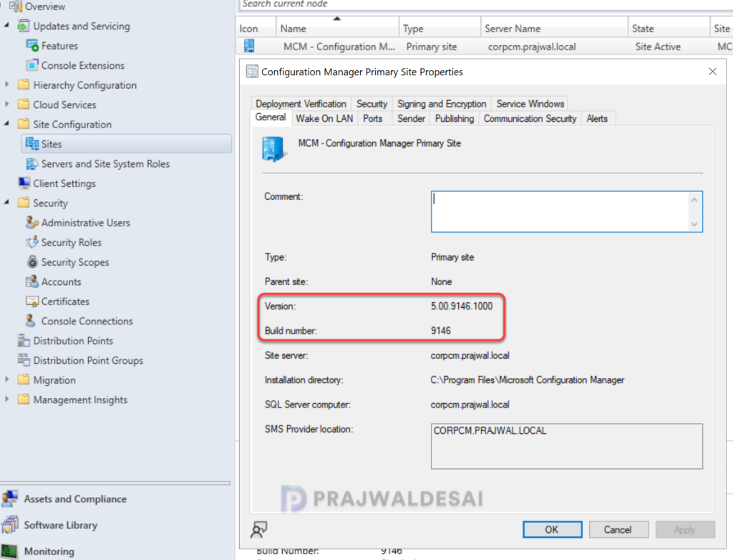This screenshot has height=560, width=733.
Task: Collapse the Updates and Servicing node
Action: (6, 26)
